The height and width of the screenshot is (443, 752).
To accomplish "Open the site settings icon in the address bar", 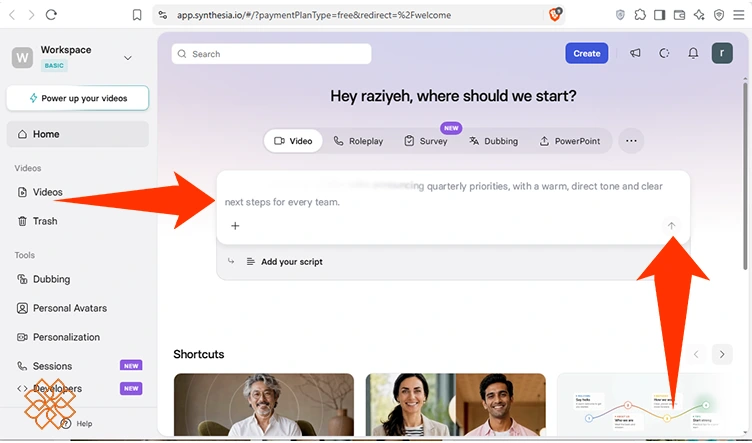I will [163, 15].
